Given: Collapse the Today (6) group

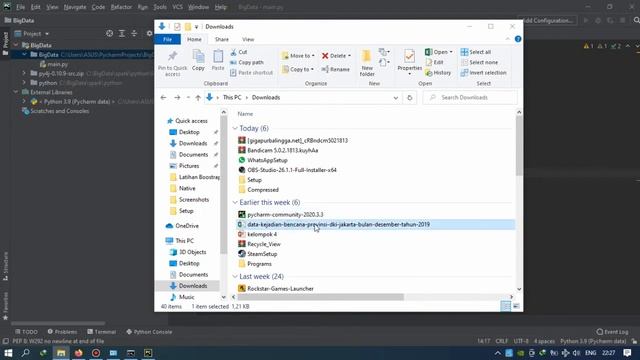Looking at the screenshot, I should (235, 128).
